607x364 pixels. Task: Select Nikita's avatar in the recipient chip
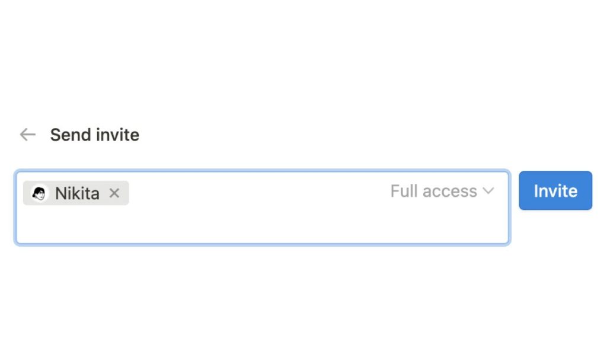(39, 193)
